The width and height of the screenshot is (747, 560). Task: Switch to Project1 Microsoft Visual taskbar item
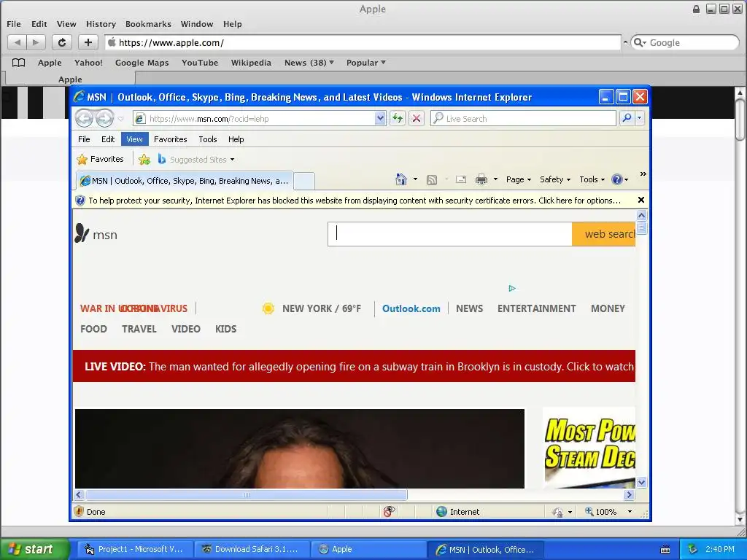135,549
